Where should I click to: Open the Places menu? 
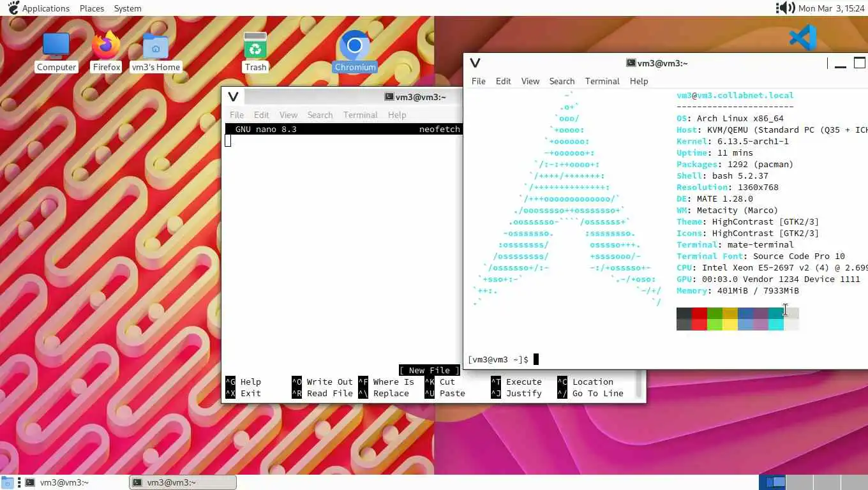click(x=92, y=8)
